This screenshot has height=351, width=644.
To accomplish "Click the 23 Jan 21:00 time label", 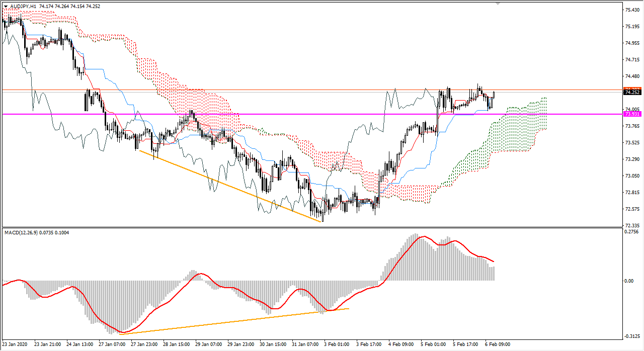I will pyautogui.click(x=47, y=345).
